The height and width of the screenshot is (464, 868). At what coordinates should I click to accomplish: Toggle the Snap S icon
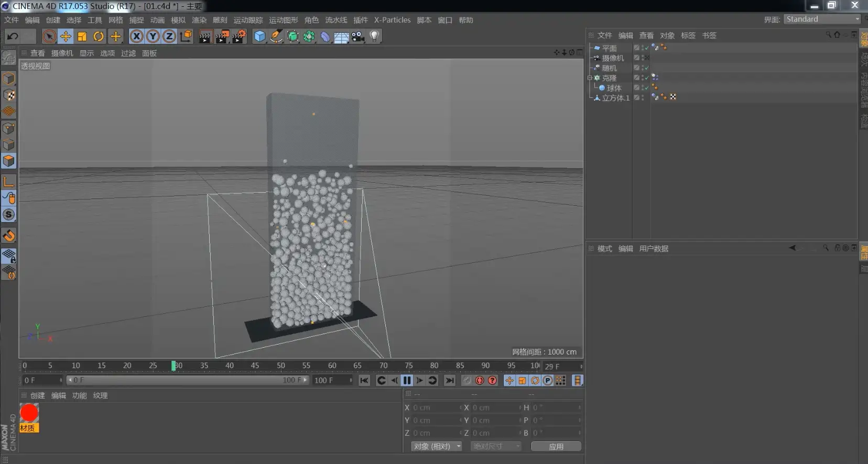coord(9,214)
